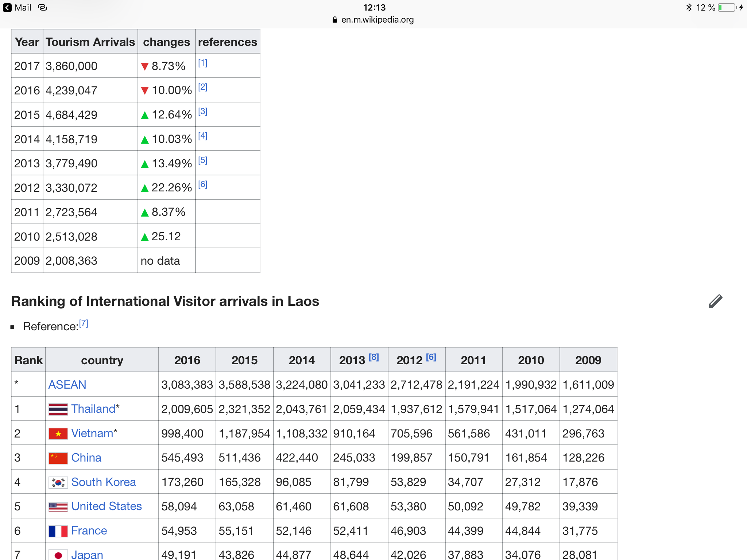The height and width of the screenshot is (560, 747).
Task: Tap the battery status indicator
Action: (x=727, y=8)
